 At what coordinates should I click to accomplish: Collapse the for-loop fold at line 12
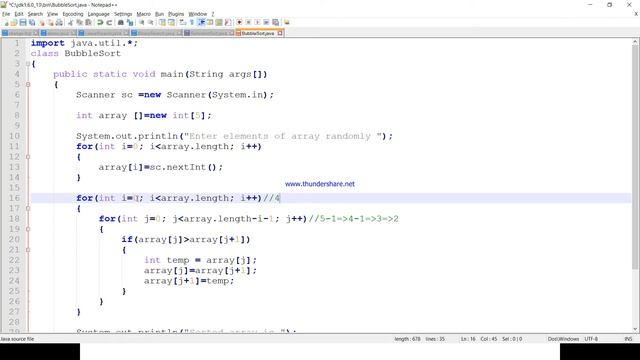pos(28,157)
